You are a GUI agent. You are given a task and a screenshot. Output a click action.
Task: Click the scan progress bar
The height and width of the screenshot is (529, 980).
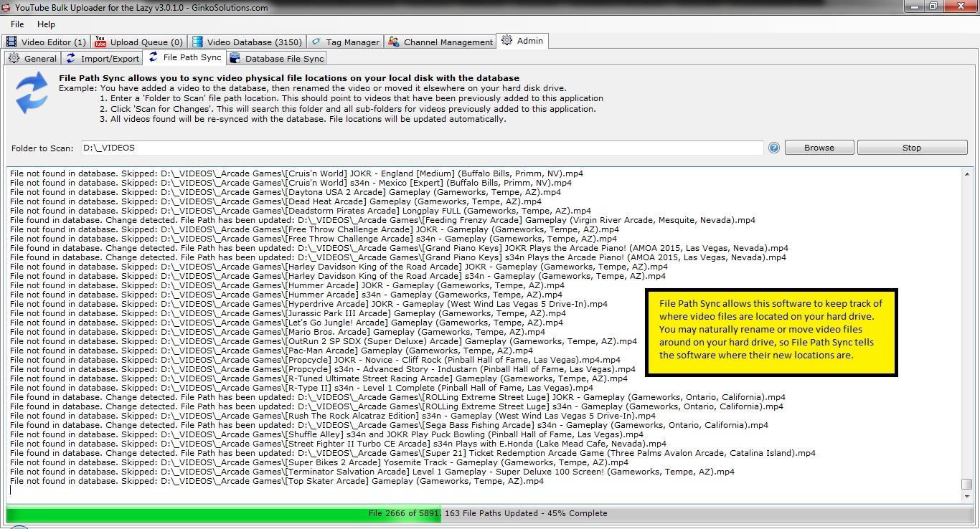click(489, 513)
